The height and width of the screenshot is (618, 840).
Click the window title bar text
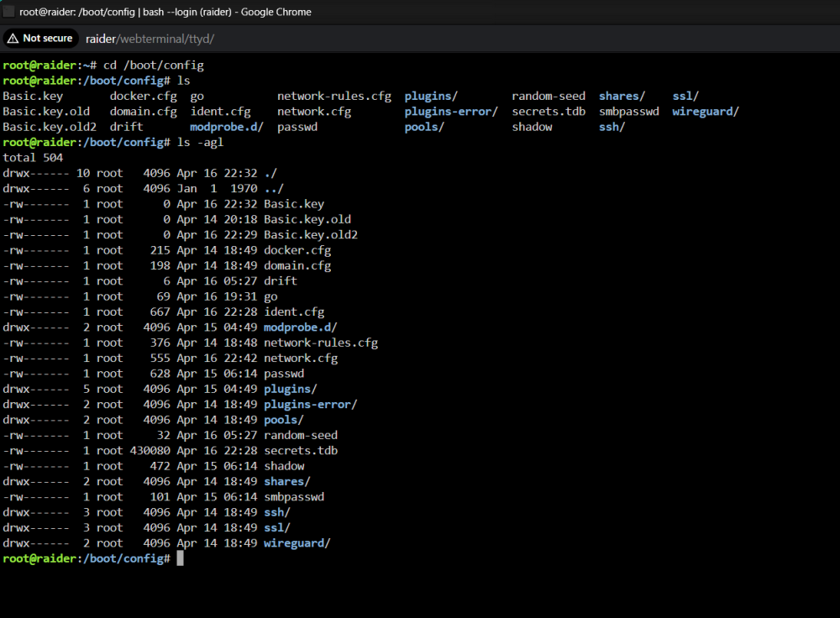tap(165, 12)
